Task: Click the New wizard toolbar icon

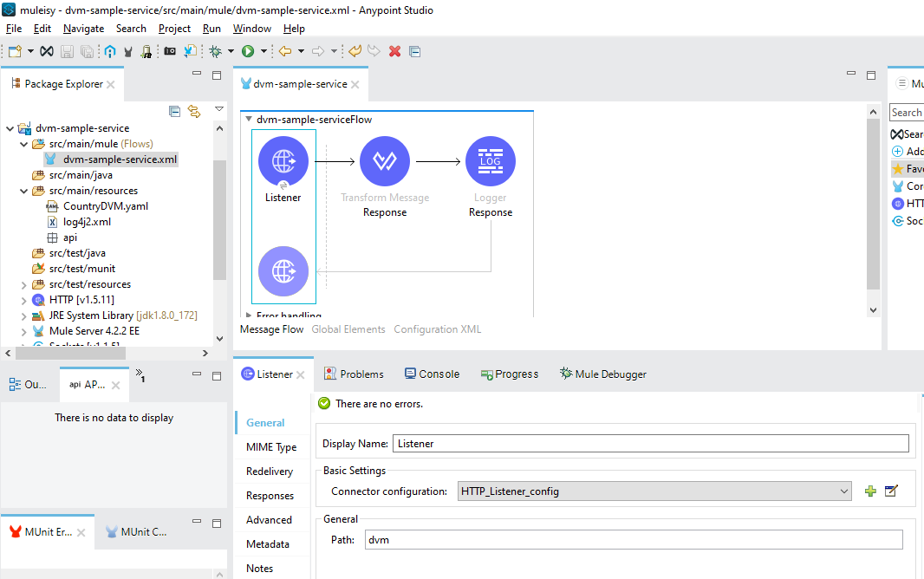Action: pyautogui.click(x=15, y=51)
